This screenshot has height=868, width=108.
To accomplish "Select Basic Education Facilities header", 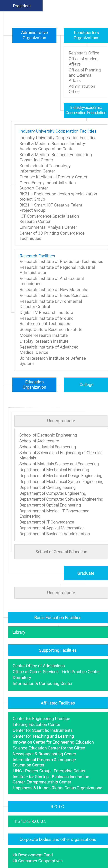I will pos(58,617).
